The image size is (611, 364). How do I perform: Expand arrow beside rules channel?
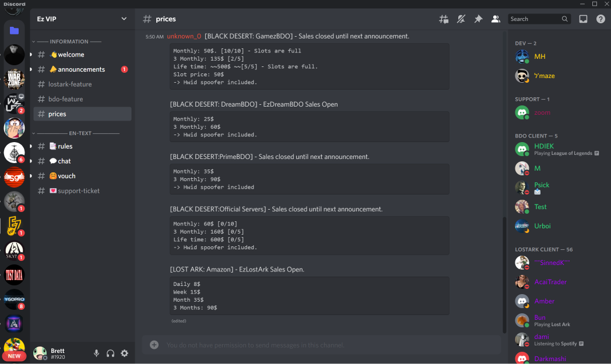[31, 146]
